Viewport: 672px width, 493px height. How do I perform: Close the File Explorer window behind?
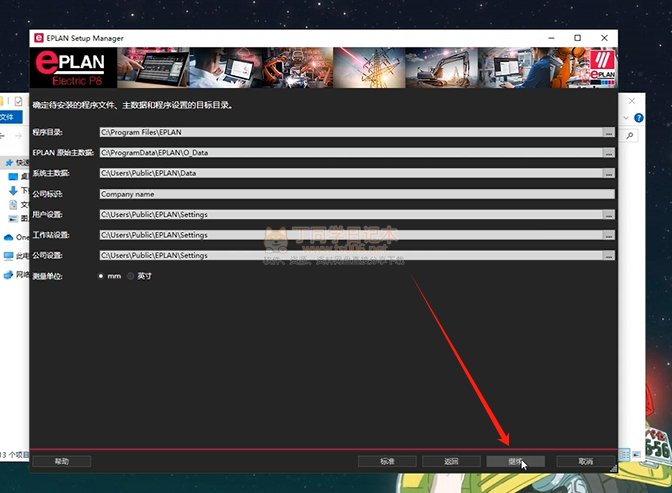tap(632, 101)
